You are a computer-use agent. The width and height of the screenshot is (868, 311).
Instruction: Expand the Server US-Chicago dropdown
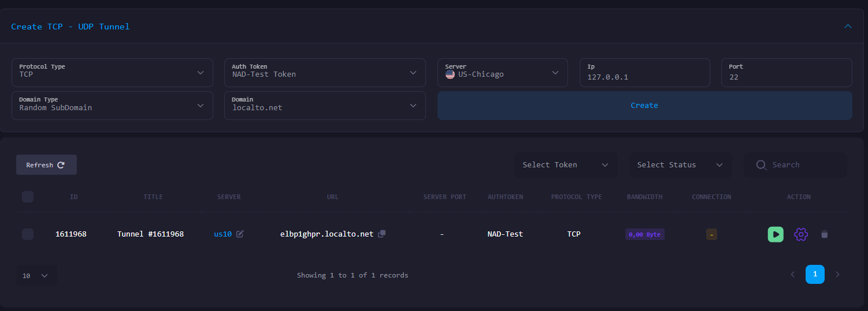pos(502,73)
